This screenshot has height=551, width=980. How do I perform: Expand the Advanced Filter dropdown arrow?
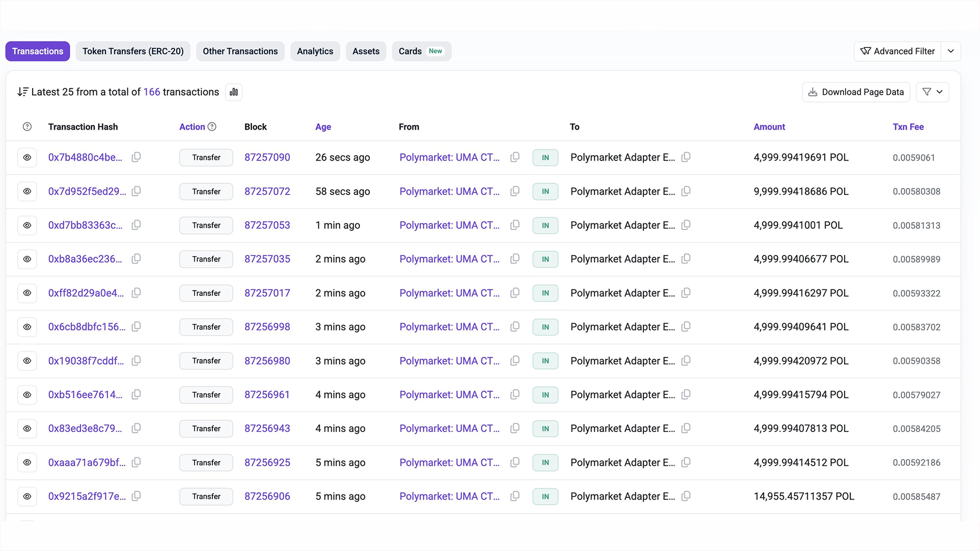tap(951, 51)
